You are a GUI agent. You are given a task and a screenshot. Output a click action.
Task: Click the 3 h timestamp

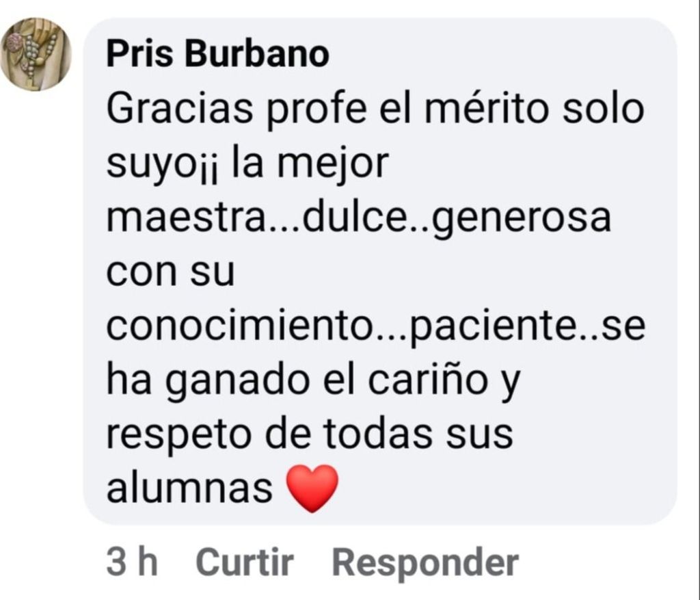point(132,562)
